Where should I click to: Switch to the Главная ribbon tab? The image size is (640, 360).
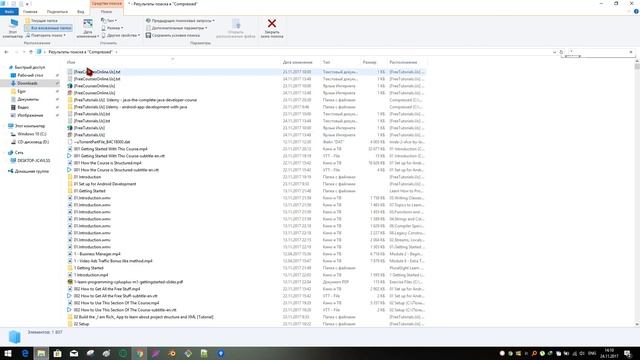pyautogui.click(x=30, y=11)
